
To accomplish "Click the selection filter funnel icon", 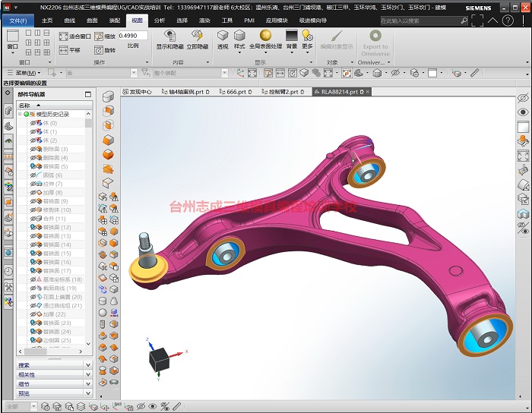I will coord(145,73).
